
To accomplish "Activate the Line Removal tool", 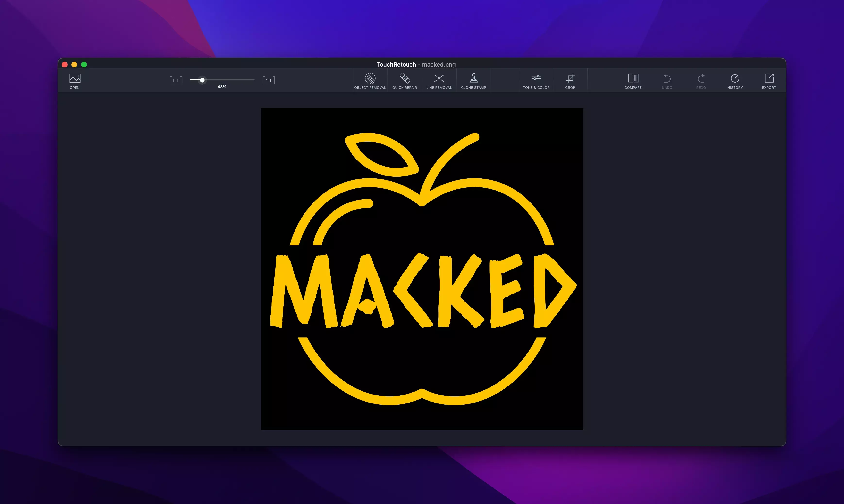I will click(x=439, y=79).
